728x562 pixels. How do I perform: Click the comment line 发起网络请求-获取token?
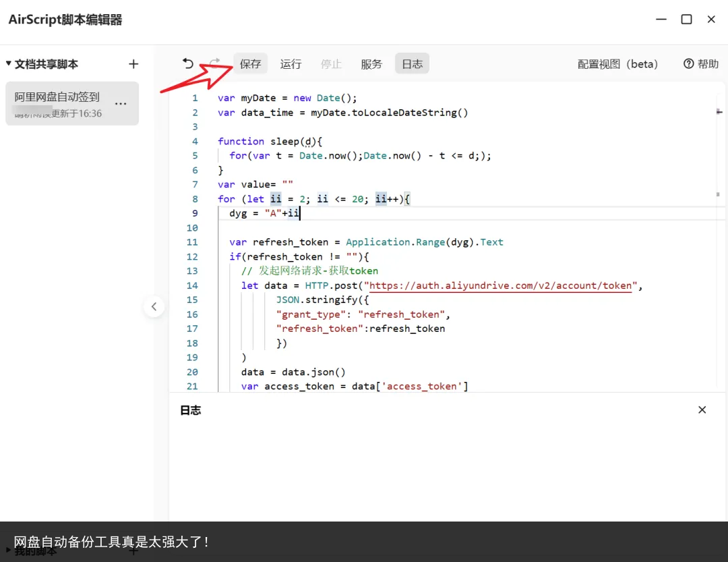(309, 271)
